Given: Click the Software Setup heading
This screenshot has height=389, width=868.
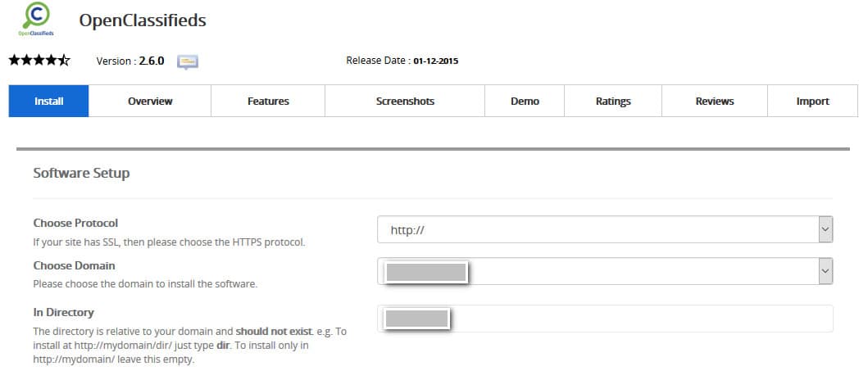Looking at the screenshot, I should pos(81,174).
